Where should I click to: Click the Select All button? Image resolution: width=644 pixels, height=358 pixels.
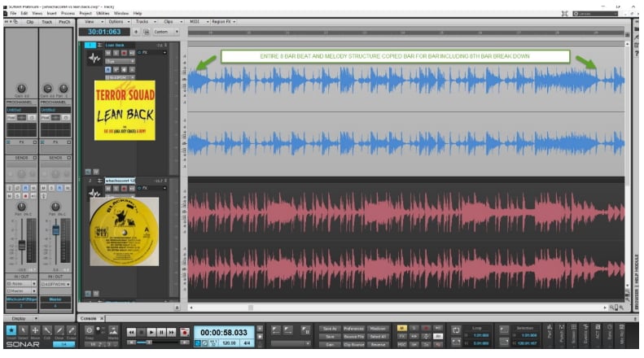tap(378, 337)
